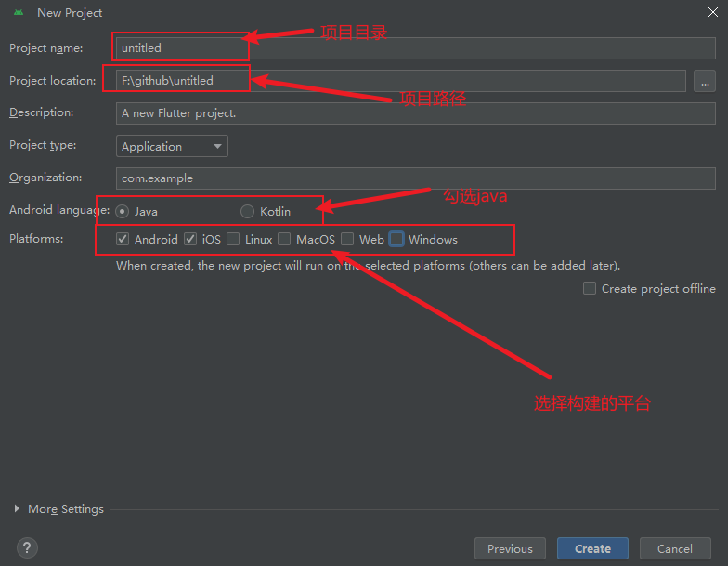
Task: Open the Project type dropdown
Action: (173, 146)
